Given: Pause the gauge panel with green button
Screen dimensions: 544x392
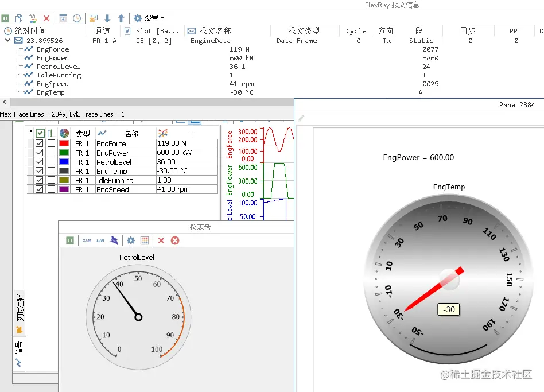Looking at the screenshot, I should (x=70, y=240).
